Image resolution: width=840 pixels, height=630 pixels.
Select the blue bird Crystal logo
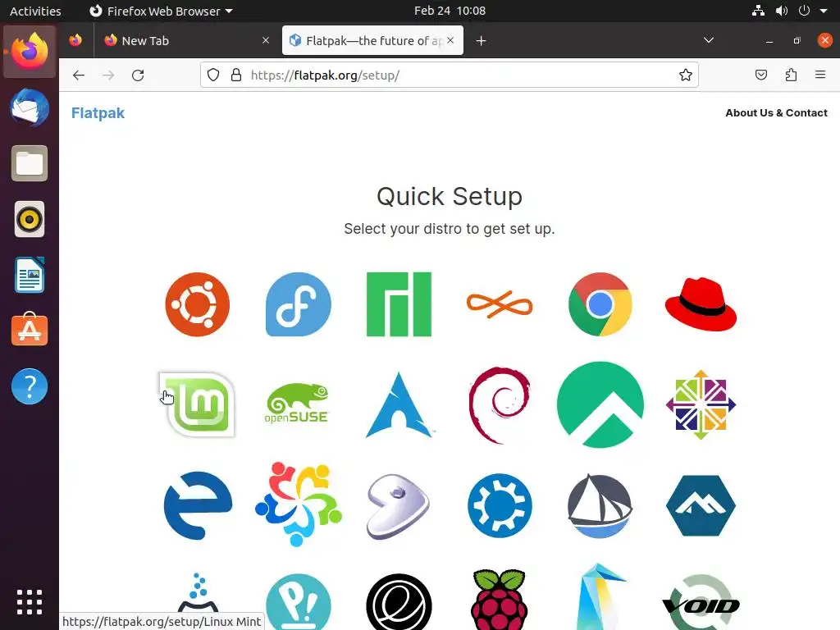tap(600, 596)
